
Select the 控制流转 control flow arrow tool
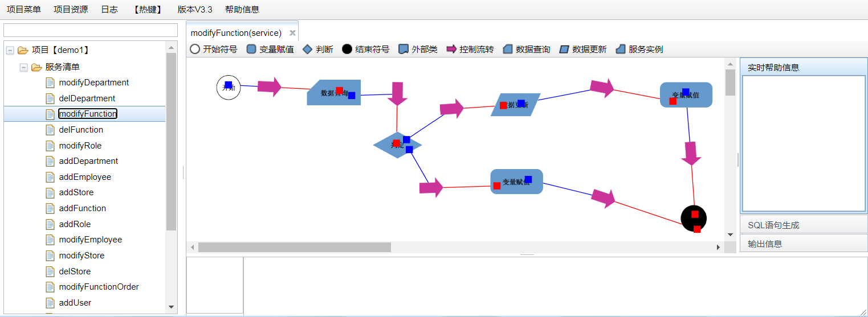tap(470, 50)
